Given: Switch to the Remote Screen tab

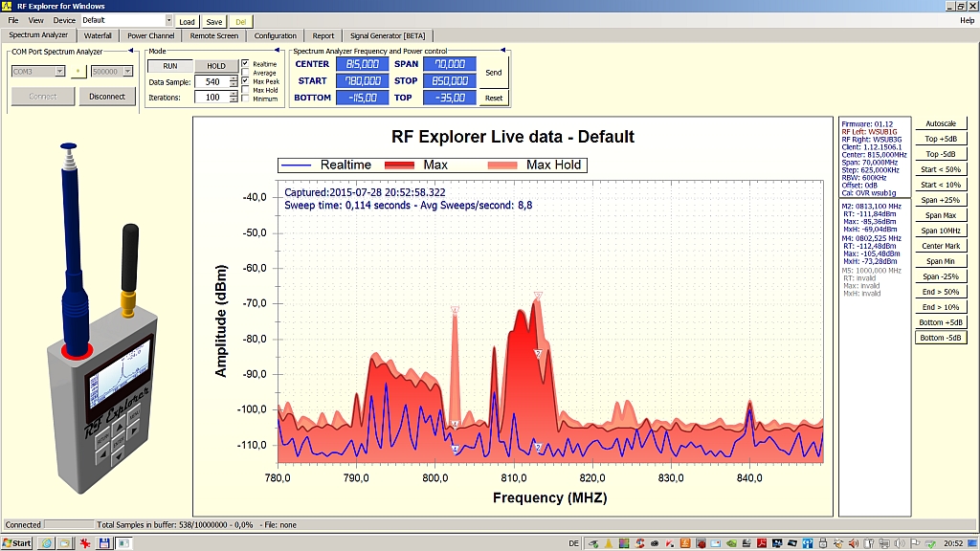Looking at the screenshot, I should pos(213,35).
